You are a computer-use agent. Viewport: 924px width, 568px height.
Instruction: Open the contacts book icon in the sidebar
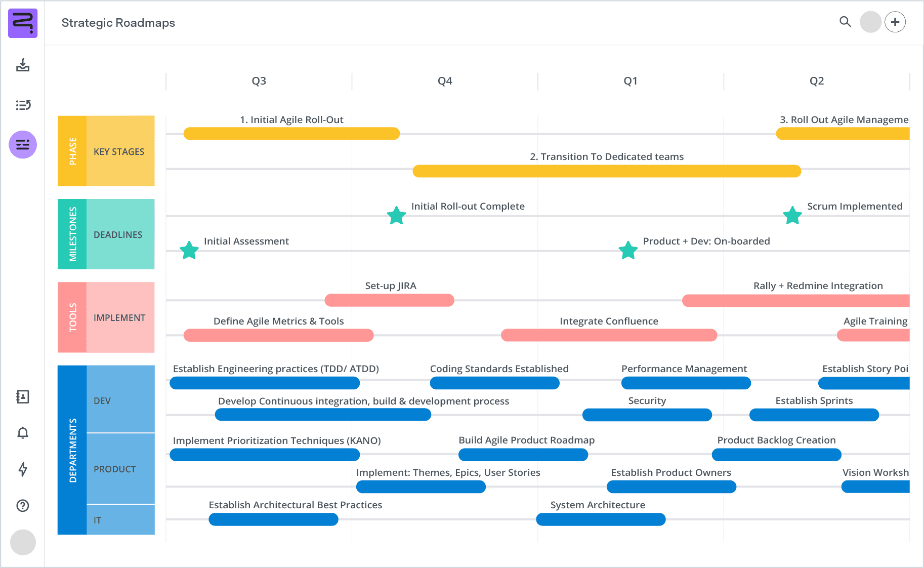tap(23, 397)
